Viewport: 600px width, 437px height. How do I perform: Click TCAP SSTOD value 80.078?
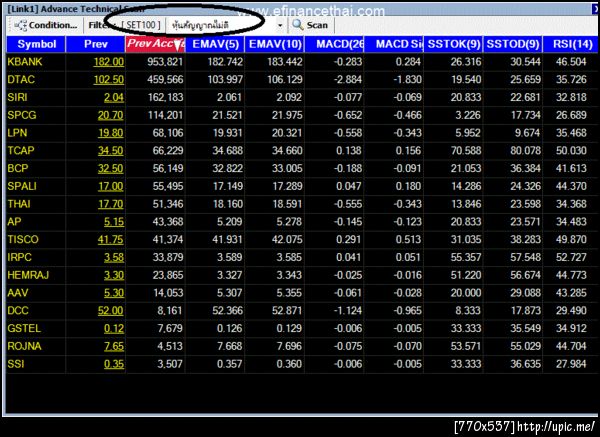(525, 150)
